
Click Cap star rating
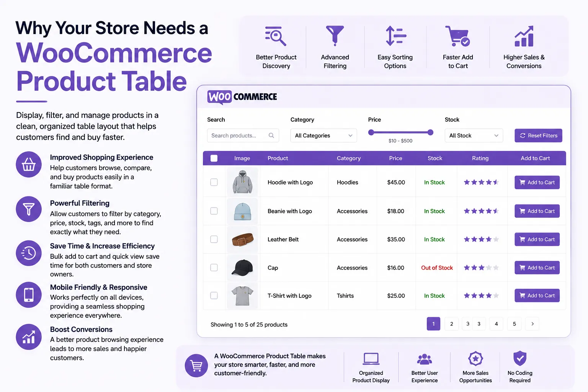point(481,268)
